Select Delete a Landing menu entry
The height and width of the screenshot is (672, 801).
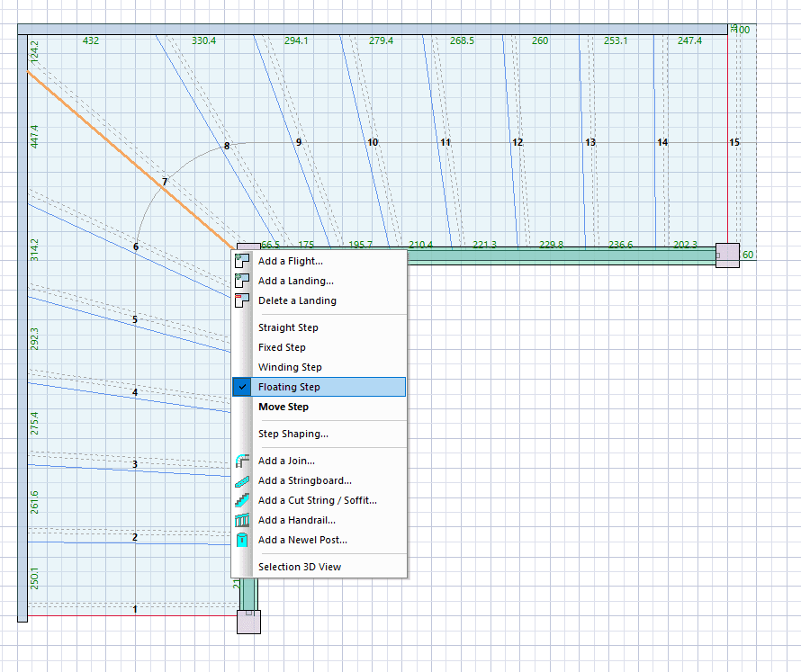point(319,300)
